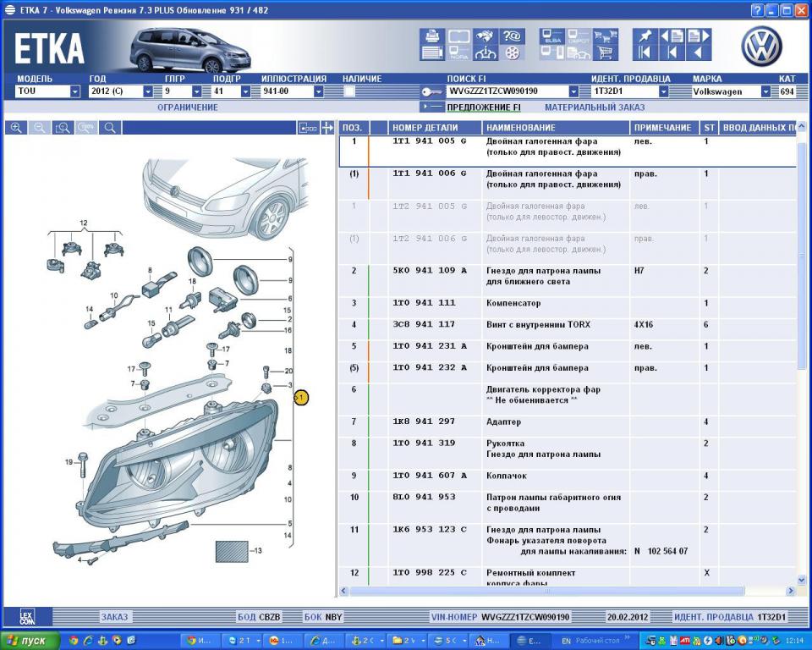
Task: Click the binoculars search icon
Action: (486, 36)
